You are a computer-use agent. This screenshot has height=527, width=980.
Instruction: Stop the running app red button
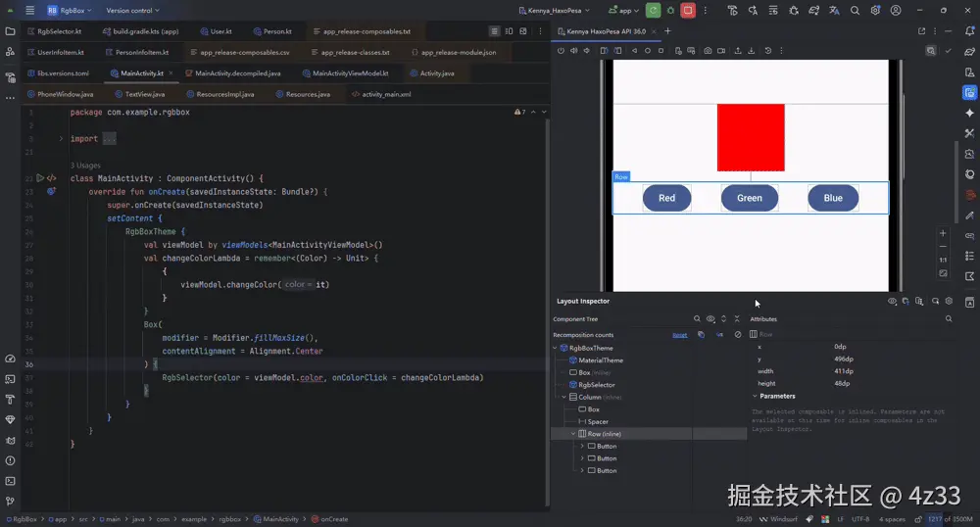tap(688, 10)
